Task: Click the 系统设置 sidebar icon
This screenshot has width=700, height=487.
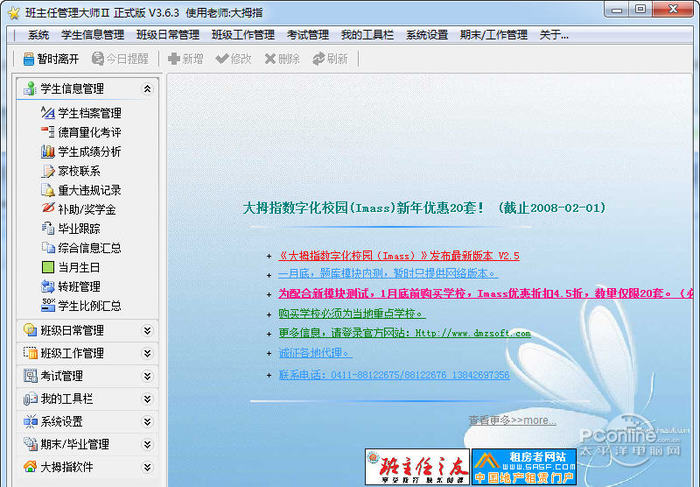Action: (30, 421)
